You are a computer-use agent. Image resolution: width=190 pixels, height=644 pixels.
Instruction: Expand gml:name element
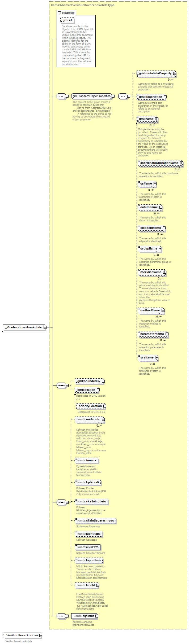coord(157,119)
